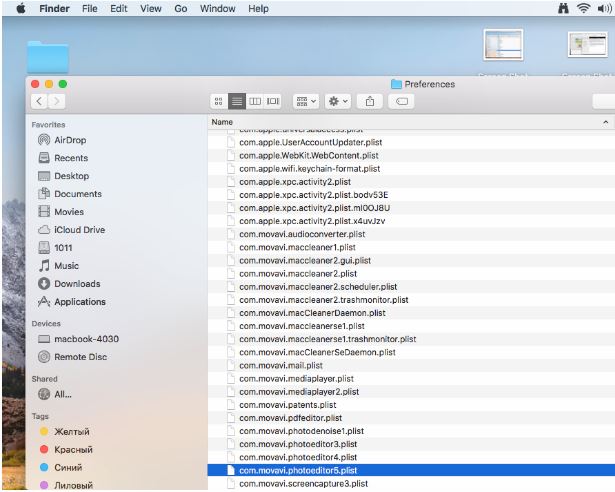Switch to list view

[237, 102]
